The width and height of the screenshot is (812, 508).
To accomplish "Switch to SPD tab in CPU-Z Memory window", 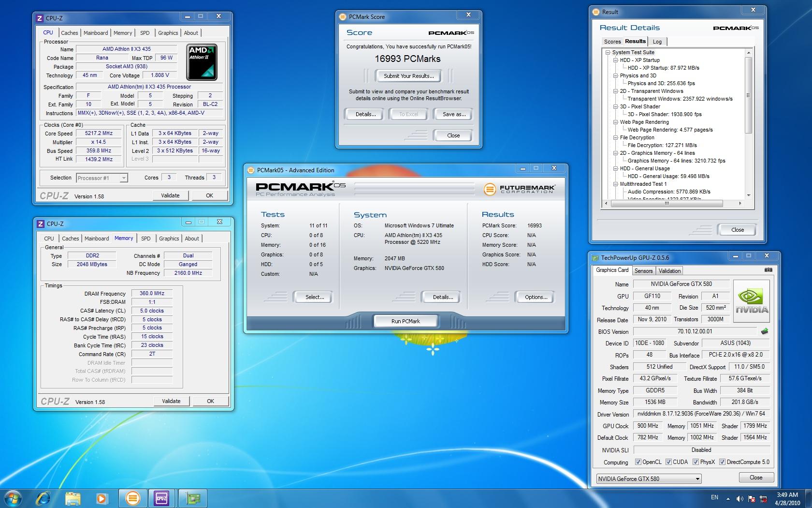I will coord(146,239).
